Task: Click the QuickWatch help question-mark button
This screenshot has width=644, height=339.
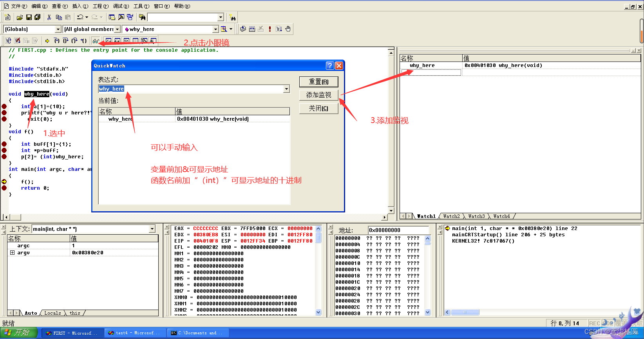Action: pos(330,65)
